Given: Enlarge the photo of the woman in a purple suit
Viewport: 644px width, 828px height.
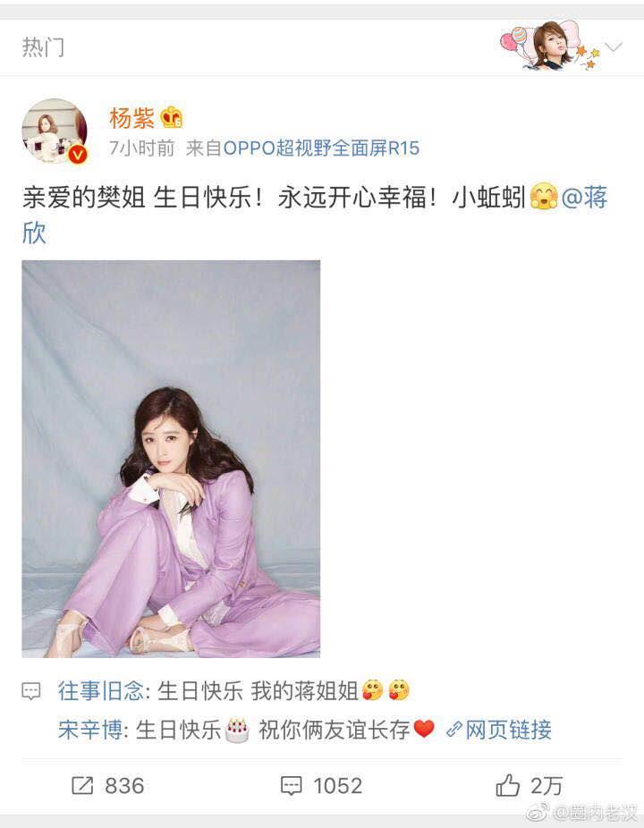Looking at the screenshot, I should pyautogui.click(x=171, y=459).
